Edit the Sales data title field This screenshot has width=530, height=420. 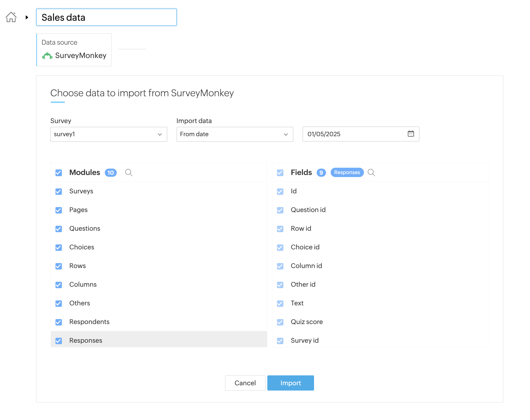pyautogui.click(x=107, y=17)
